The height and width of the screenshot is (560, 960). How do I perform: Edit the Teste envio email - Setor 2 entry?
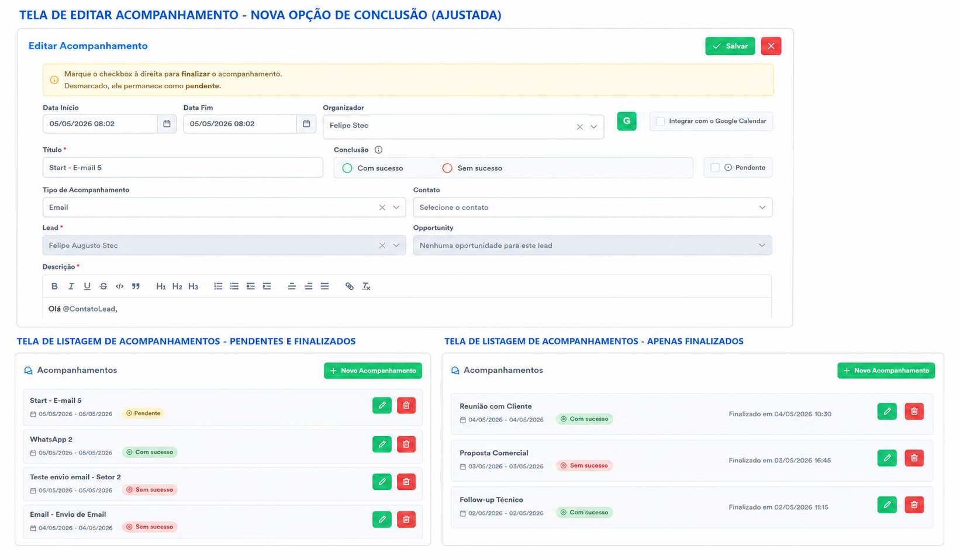(x=382, y=482)
